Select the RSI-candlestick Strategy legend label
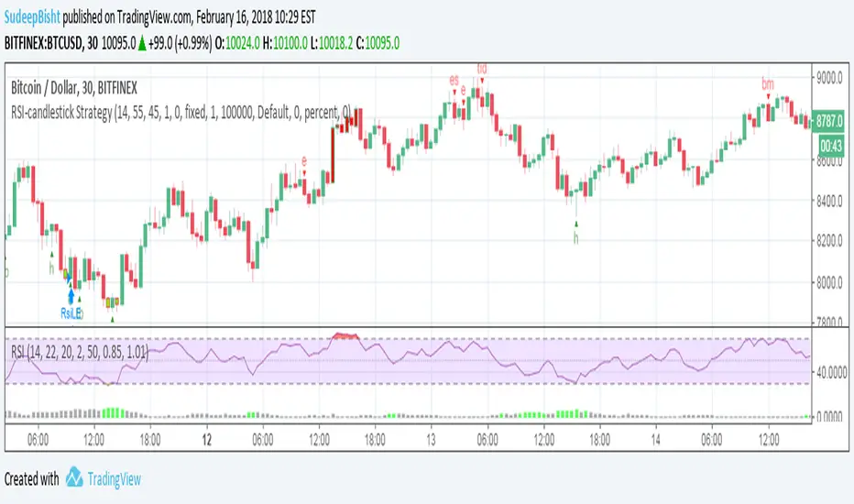Image resolution: width=854 pixels, height=504 pixels. tap(181, 113)
